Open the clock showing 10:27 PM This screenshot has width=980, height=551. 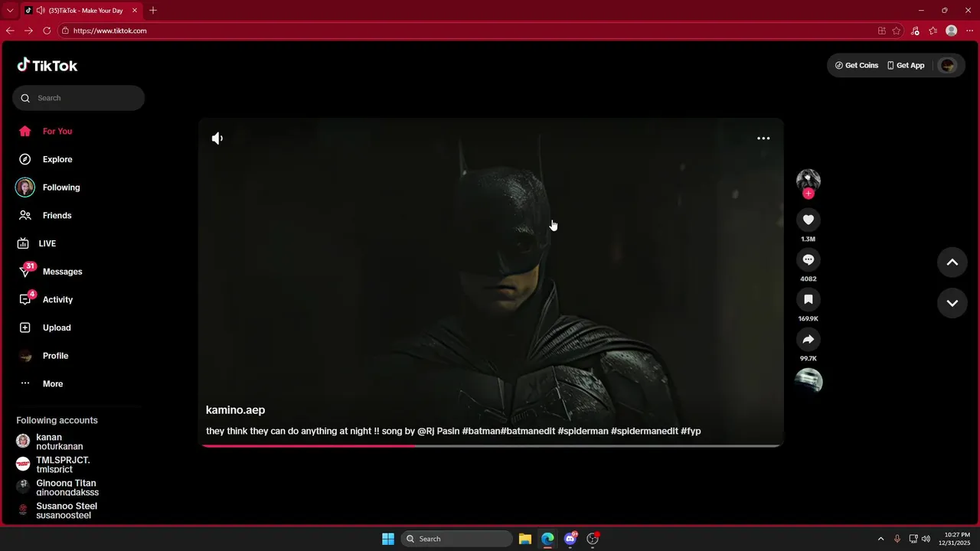click(955, 539)
